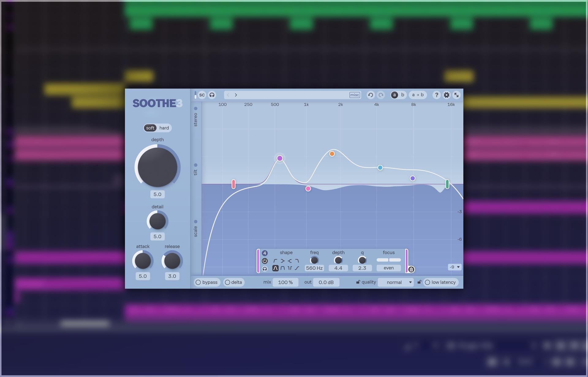Click the 560 Hz frequency field

tap(314, 268)
